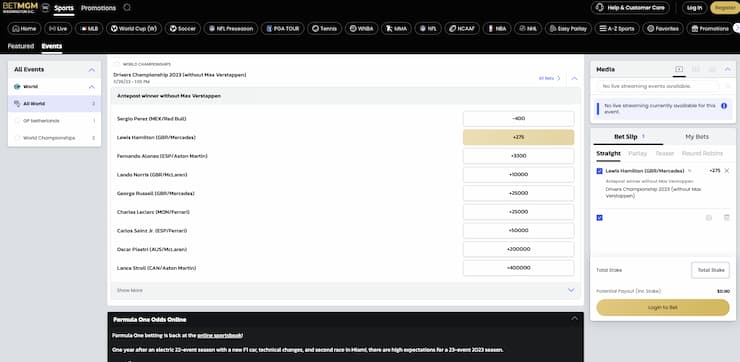Image resolution: width=740 pixels, height=362 pixels.
Task: Go to Live betting pill
Action: point(58,29)
